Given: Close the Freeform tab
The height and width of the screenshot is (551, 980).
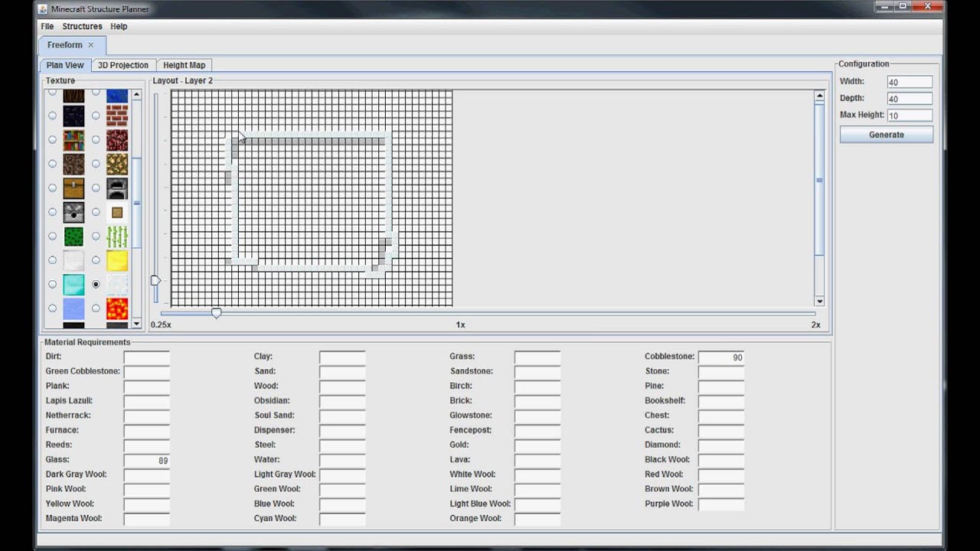Looking at the screenshot, I should [x=90, y=45].
